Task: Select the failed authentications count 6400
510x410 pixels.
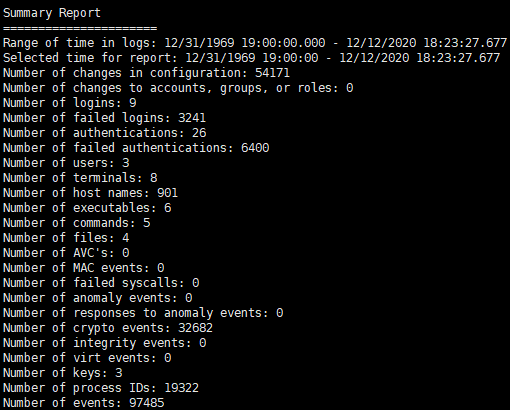Action: tap(255, 148)
